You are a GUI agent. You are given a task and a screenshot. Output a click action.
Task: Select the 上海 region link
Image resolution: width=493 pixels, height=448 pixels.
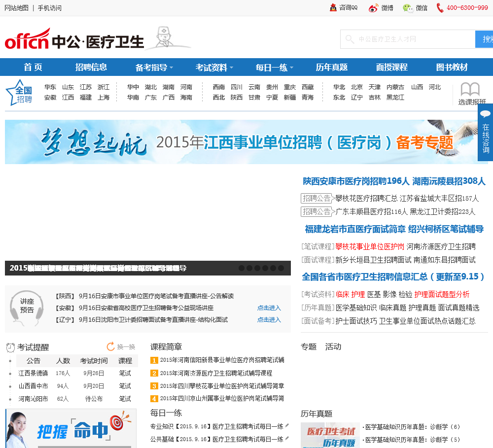coord(104,98)
